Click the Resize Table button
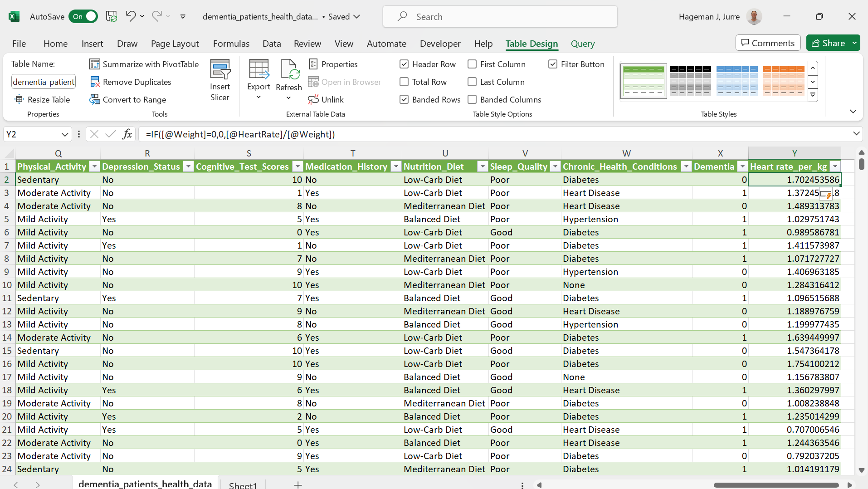Viewport: 868px width, 489px height. click(43, 99)
